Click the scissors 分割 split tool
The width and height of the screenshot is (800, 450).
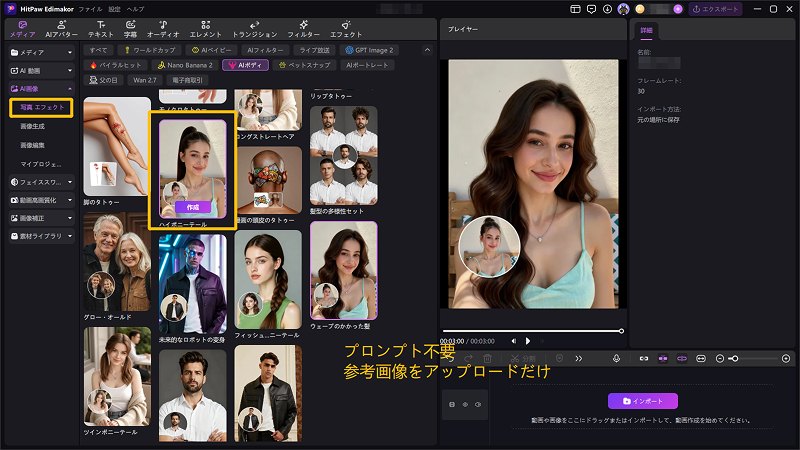[x=523, y=359]
